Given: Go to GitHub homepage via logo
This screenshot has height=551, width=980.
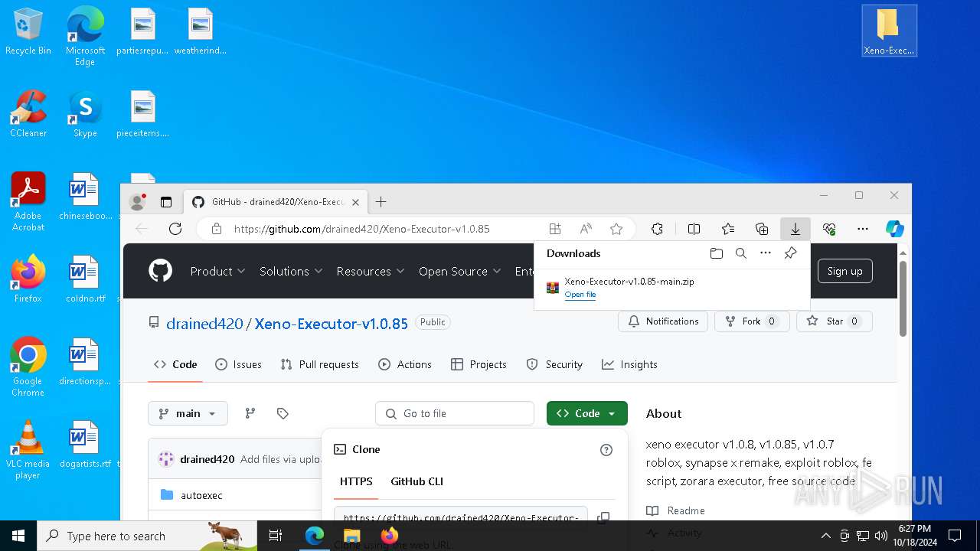Looking at the screenshot, I should click(160, 271).
